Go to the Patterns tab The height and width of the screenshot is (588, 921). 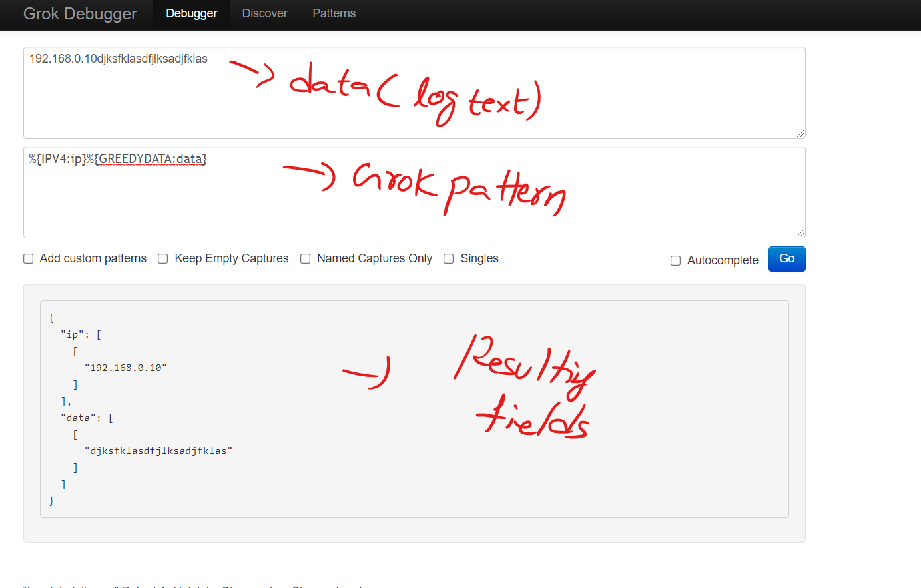pos(334,13)
